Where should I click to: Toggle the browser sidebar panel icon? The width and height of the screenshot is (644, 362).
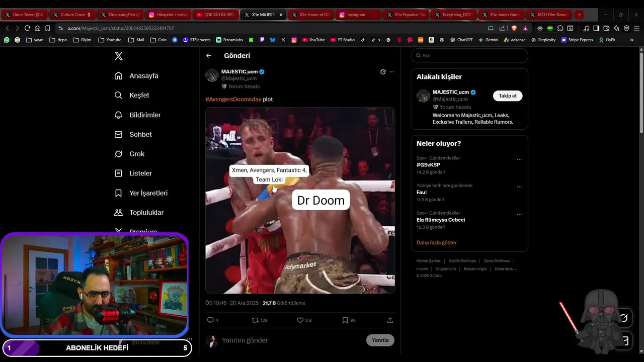596,28
